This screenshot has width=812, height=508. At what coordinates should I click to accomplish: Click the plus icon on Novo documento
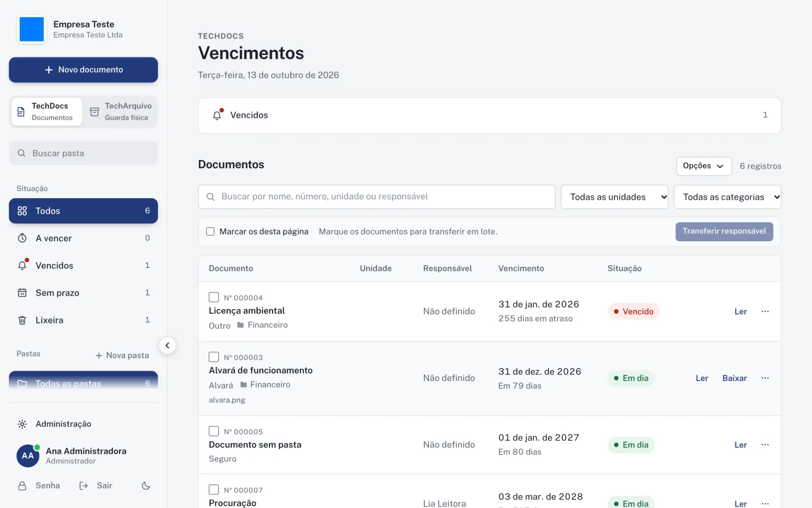tap(49, 70)
